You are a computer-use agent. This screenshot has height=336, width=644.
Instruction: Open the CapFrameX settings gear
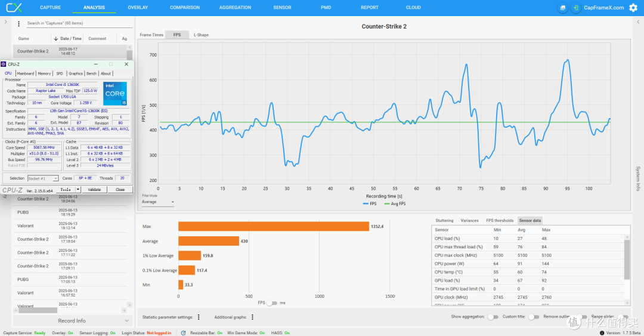633,7
